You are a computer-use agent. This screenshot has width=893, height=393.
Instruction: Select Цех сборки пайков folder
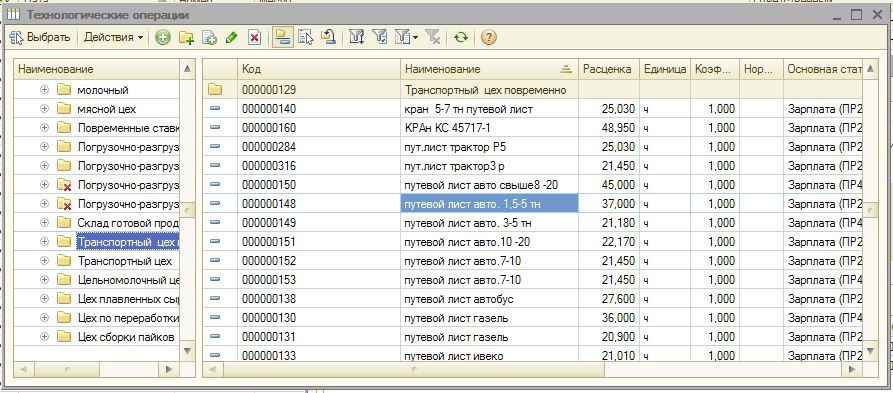click(x=126, y=337)
